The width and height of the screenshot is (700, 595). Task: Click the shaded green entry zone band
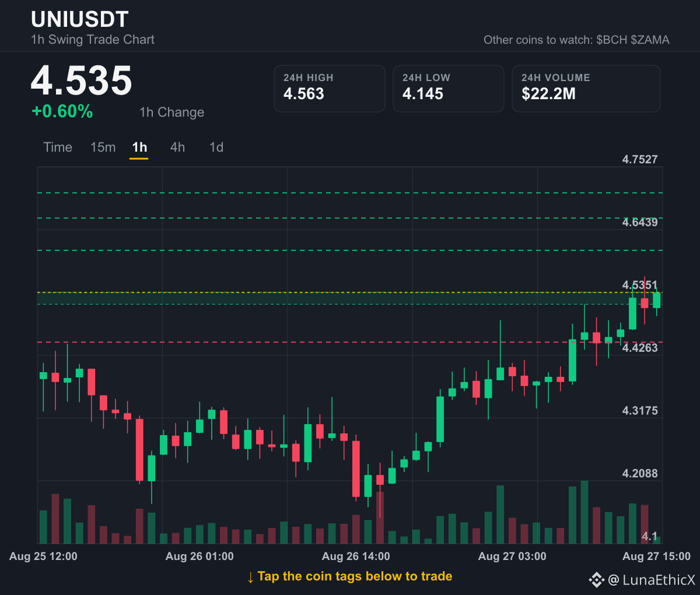(x=350, y=299)
